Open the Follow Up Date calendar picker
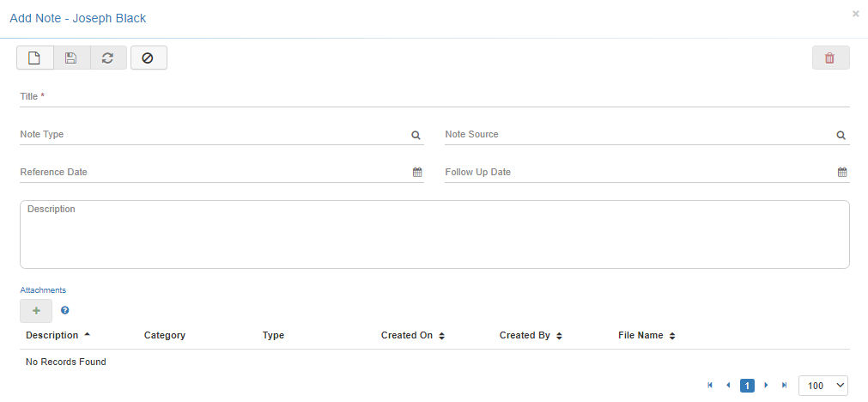 (842, 173)
